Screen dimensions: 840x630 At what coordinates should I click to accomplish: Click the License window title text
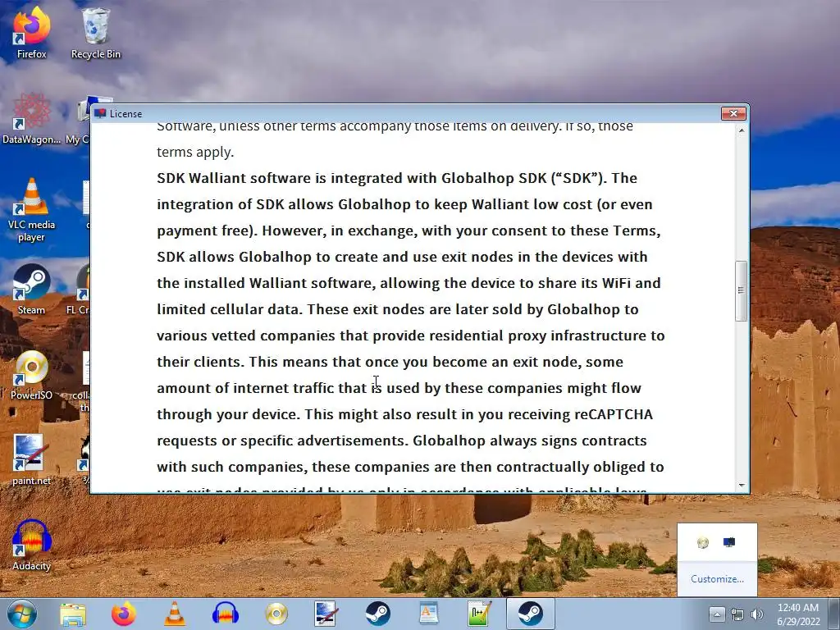(126, 114)
